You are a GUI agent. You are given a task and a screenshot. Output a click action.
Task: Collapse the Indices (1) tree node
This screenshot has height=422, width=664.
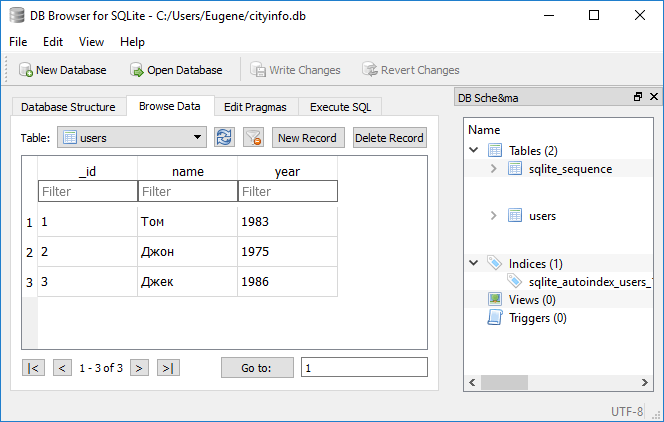point(474,264)
